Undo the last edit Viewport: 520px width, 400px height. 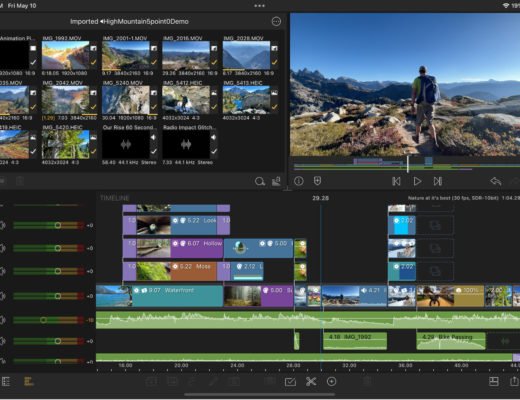(496, 181)
